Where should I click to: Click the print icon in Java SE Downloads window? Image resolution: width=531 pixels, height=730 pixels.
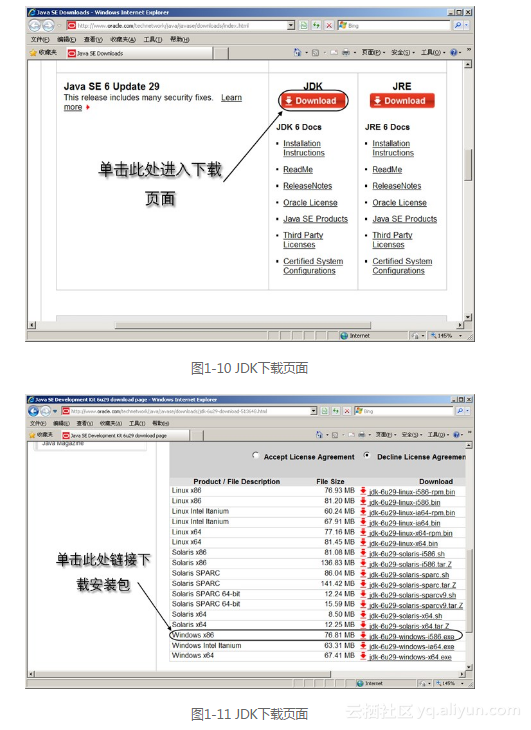tap(346, 53)
